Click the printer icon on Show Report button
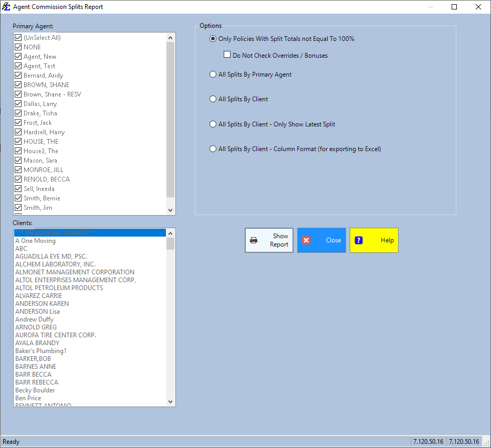Screen dimensions: 491x448 point(254,240)
